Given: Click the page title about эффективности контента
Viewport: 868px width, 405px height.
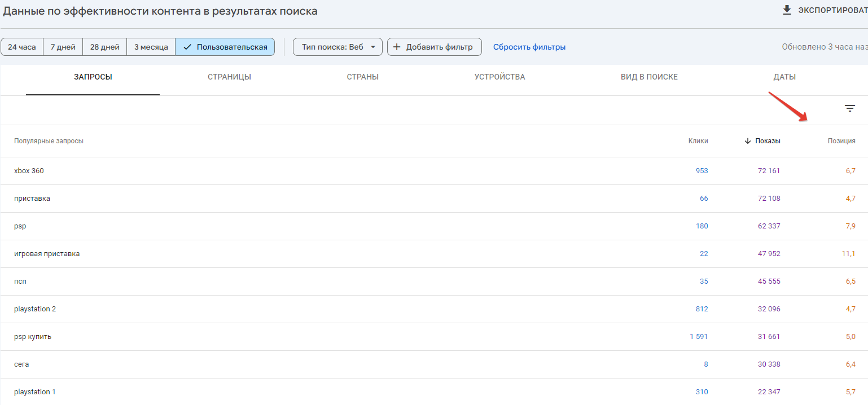Looking at the screenshot, I should click(160, 11).
